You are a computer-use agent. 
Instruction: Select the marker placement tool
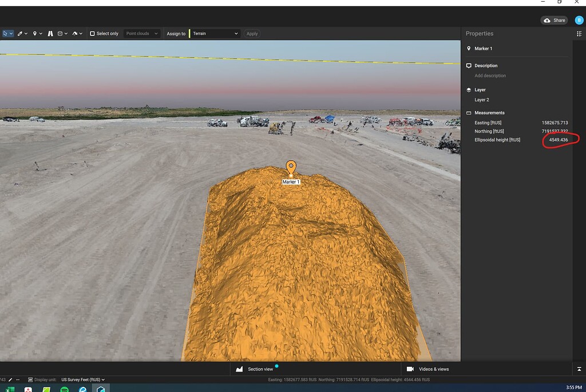tap(35, 33)
